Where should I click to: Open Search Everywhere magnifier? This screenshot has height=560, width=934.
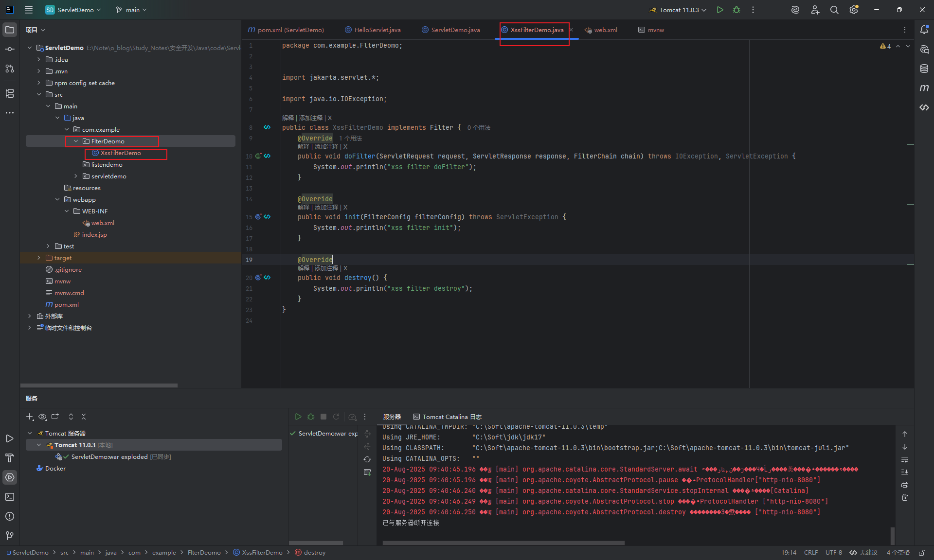click(x=834, y=10)
